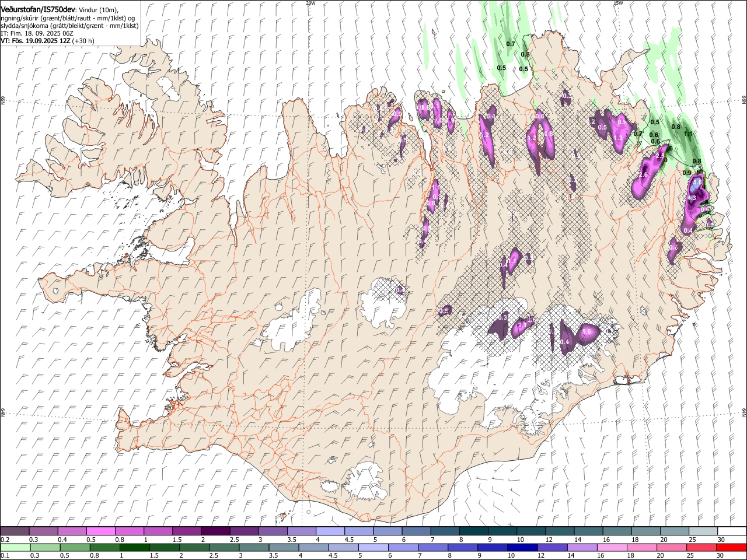Pick the lower legend swatch starting at 0.5

tap(75, 547)
